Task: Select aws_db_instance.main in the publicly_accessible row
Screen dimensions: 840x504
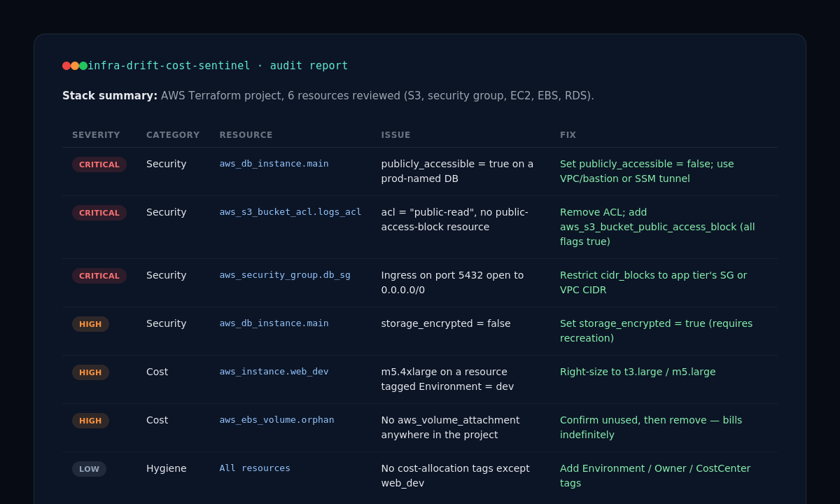Action: click(x=274, y=164)
